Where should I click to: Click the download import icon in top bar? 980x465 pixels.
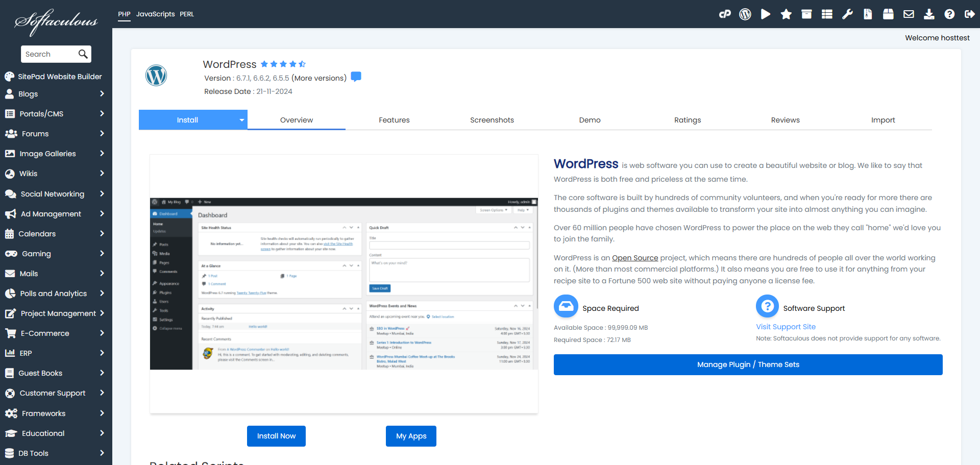929,14
